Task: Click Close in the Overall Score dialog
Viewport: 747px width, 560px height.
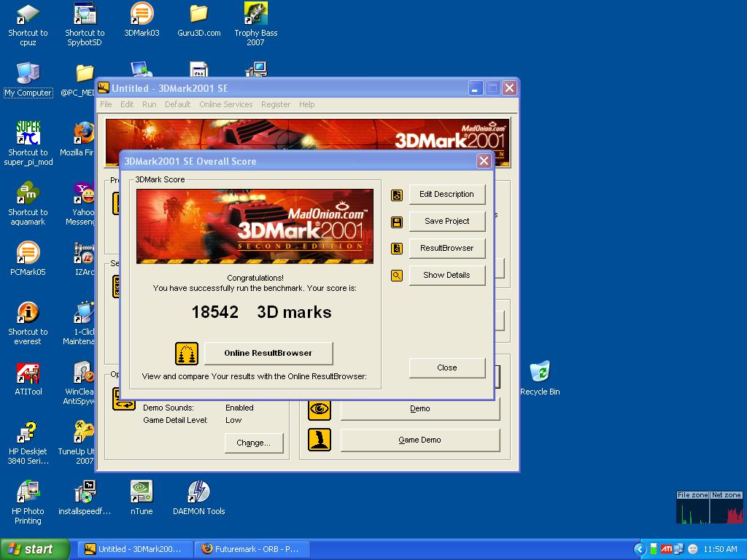Action: click(x=447, y=368)
